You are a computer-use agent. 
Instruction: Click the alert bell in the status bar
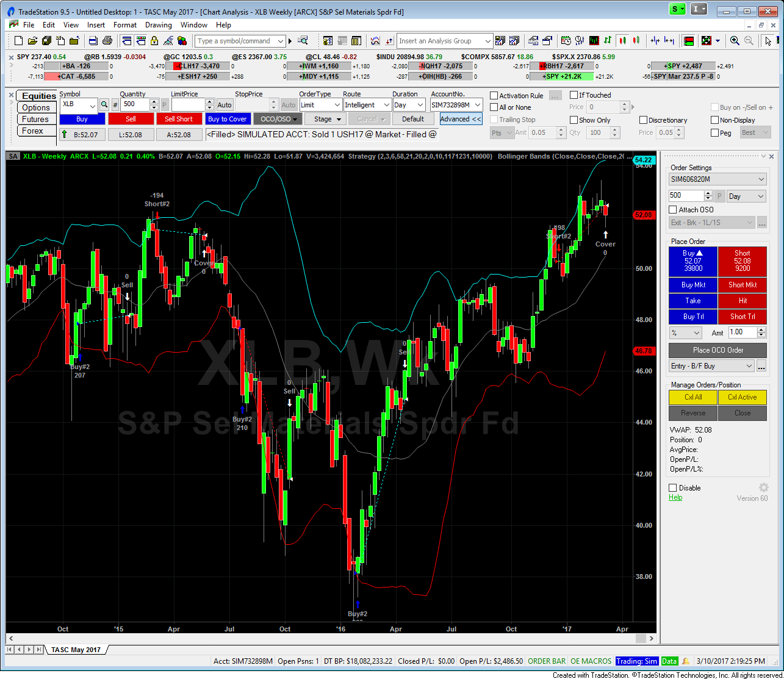click(686, 661)
